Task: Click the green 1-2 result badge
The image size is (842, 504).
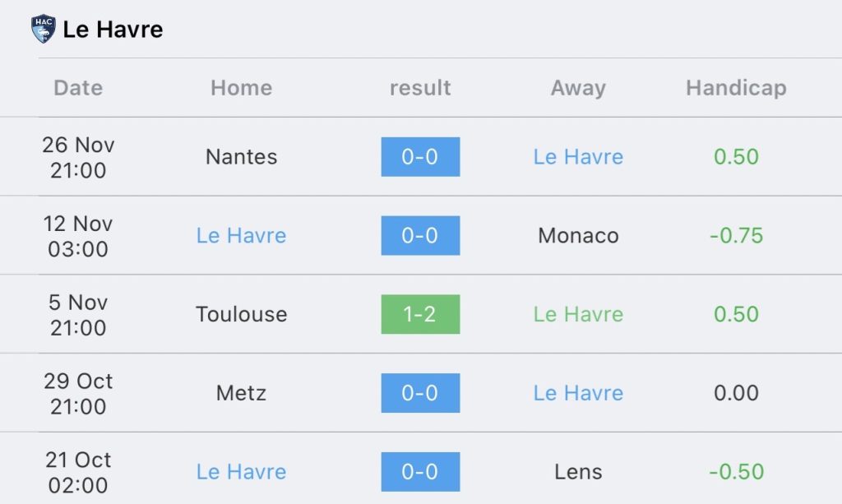Action: tap(420, 314)
